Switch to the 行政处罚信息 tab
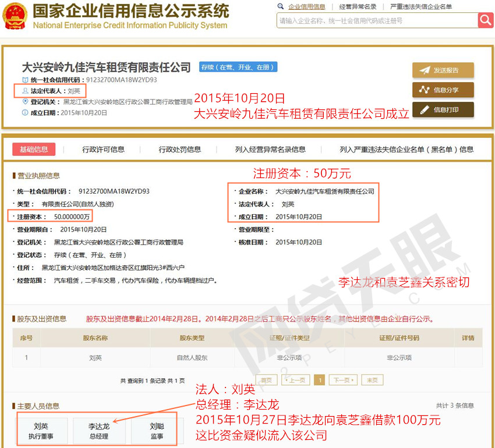 (179, 149)
